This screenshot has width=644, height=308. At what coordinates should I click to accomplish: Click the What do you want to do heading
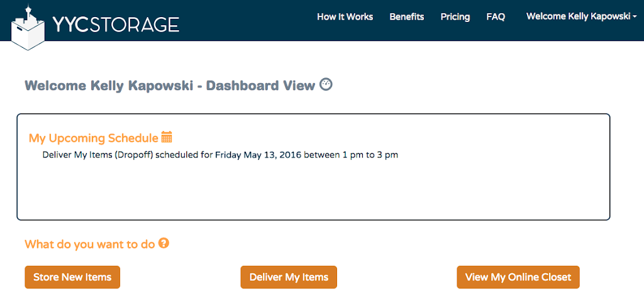pyautogui.click(x=89, y=244)
